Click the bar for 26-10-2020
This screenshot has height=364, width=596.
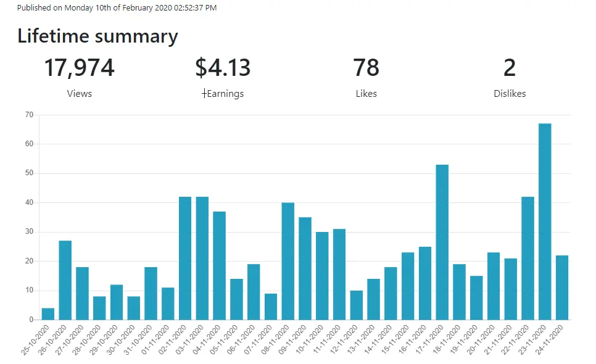pos(65,280)
